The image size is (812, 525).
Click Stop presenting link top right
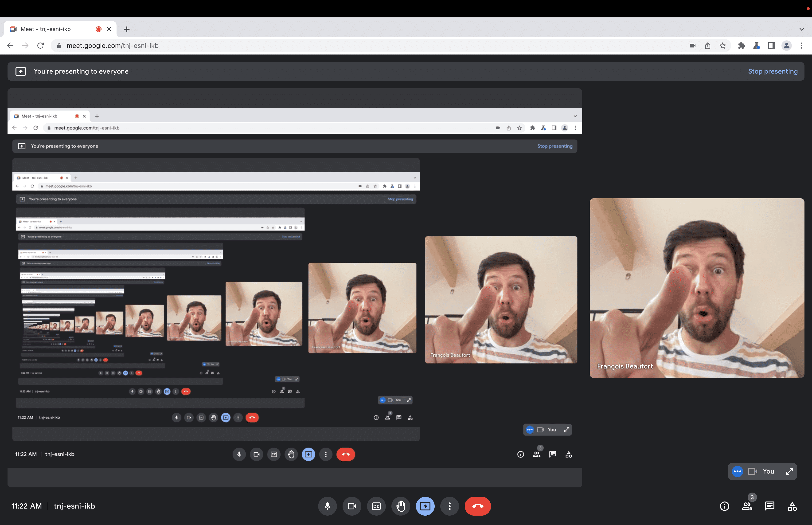click(x=773, y=71)
